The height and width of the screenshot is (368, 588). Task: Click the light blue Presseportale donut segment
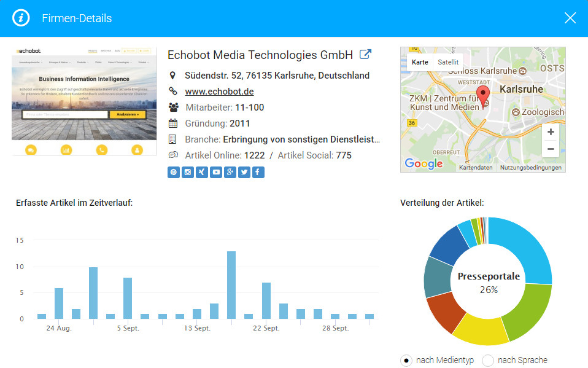click(x=527, y=246)
